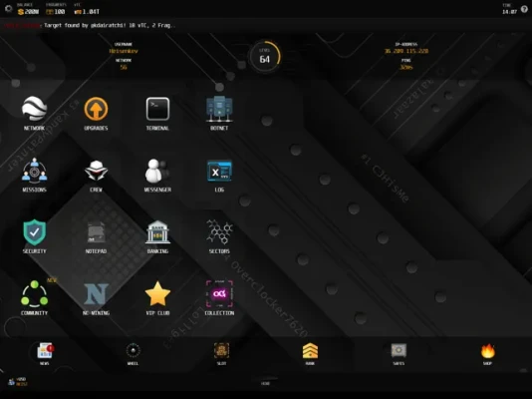
Task: Open the Log icon
Action: (x=219, y=171)
